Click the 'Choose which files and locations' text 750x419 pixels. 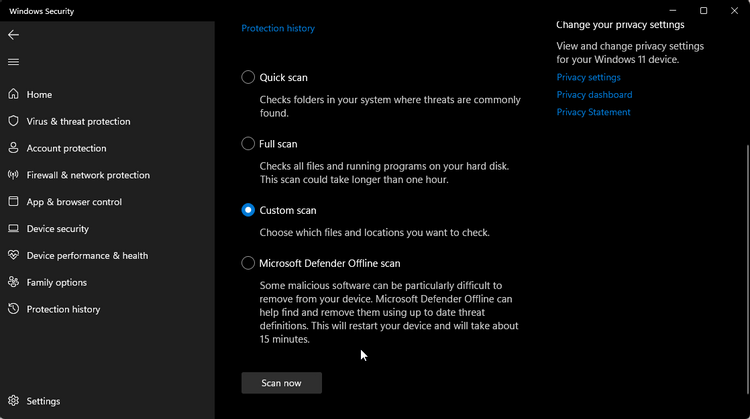coord(375,232)
